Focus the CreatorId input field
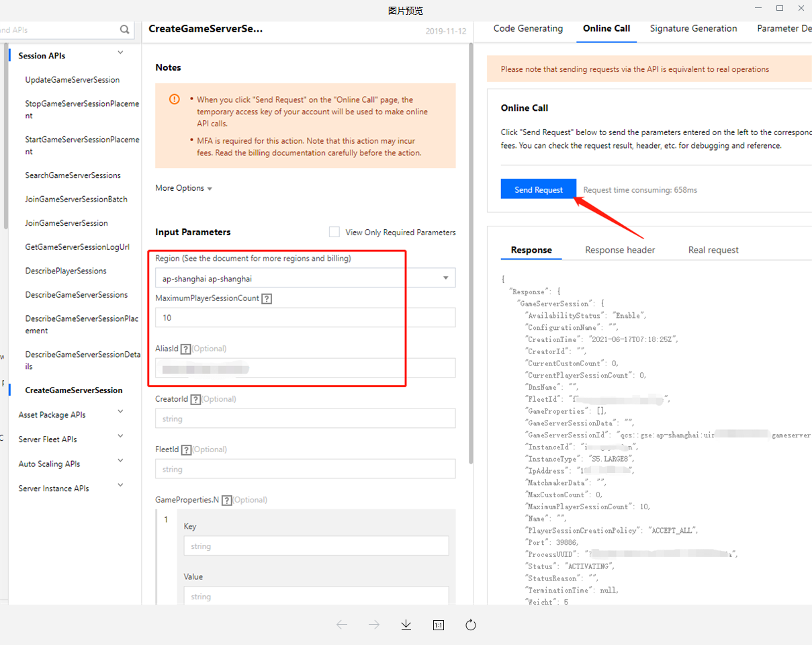 [305, 419]
